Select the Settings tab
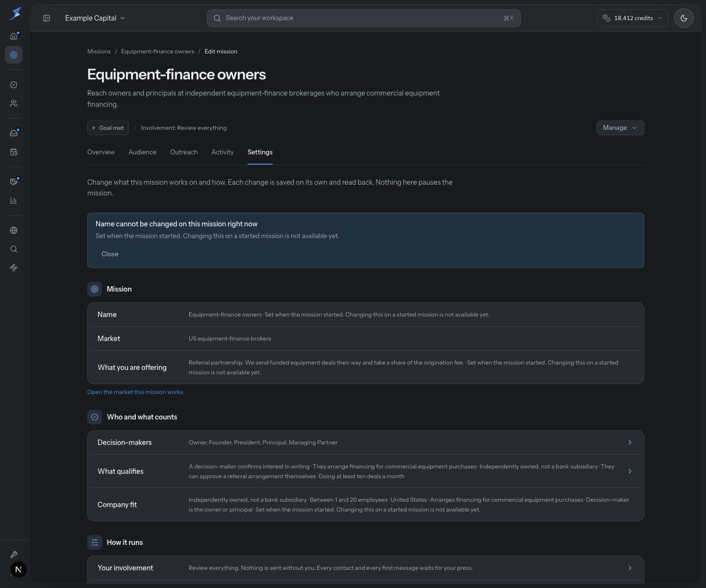Image resolution: width=706 pixels, height=588 pixels. tap(260, 152)
